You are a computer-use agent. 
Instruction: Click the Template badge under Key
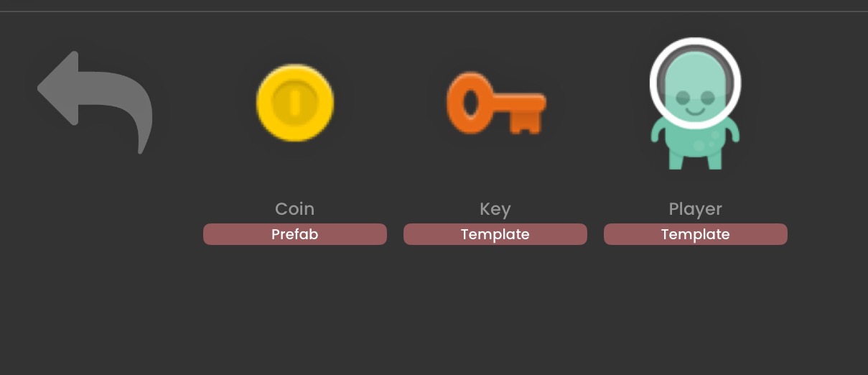[x=495, y=234]
